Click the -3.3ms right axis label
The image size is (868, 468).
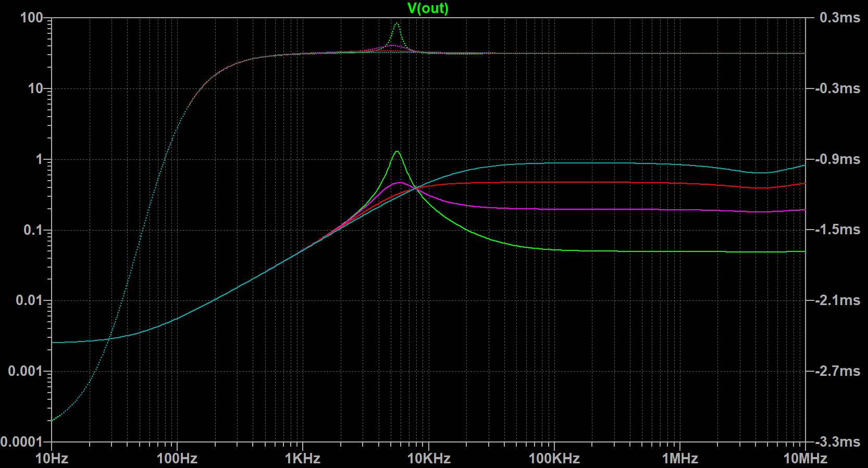point(837,442)
